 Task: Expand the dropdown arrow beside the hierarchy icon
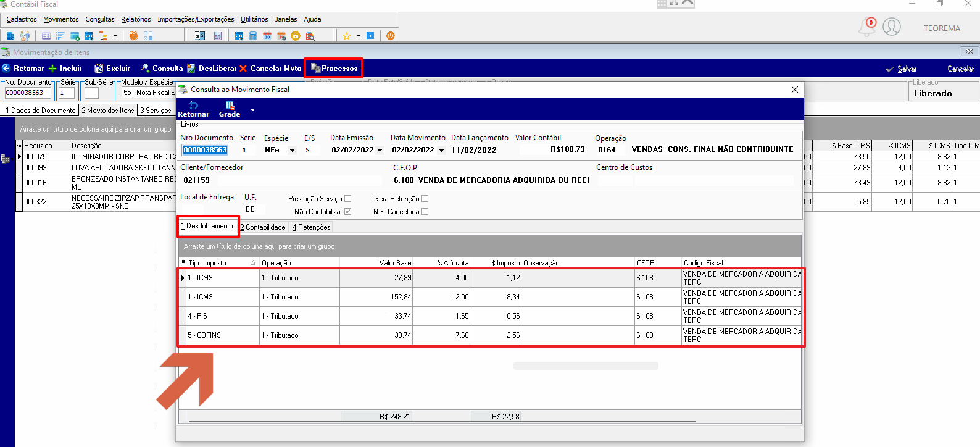click(115, 36)
